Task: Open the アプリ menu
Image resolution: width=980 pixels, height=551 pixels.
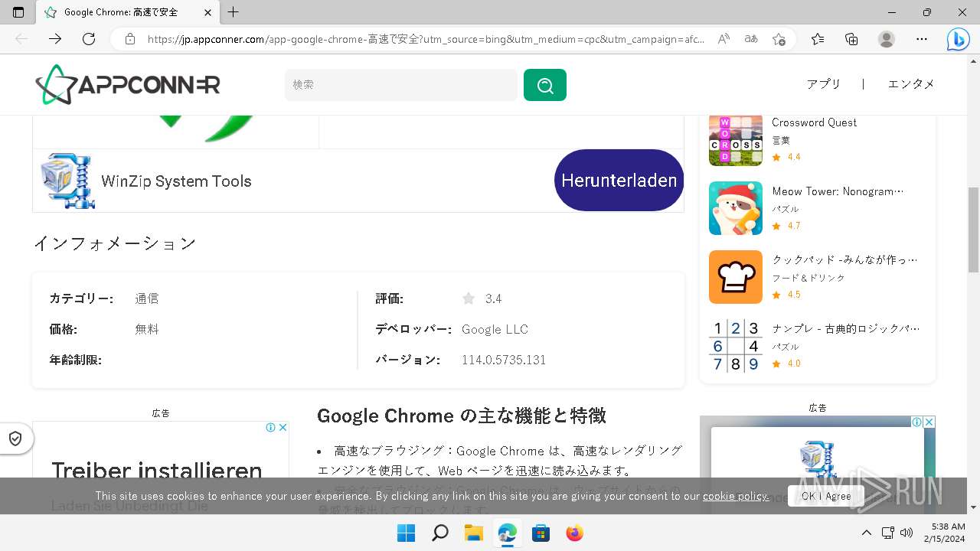Action: (x=824, y=84)
